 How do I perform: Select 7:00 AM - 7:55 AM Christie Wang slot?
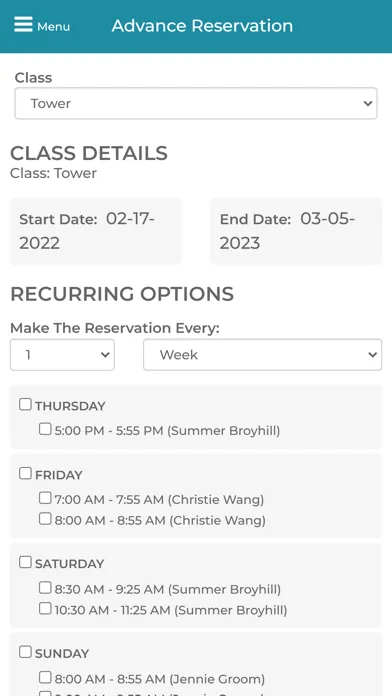point(45,498)
